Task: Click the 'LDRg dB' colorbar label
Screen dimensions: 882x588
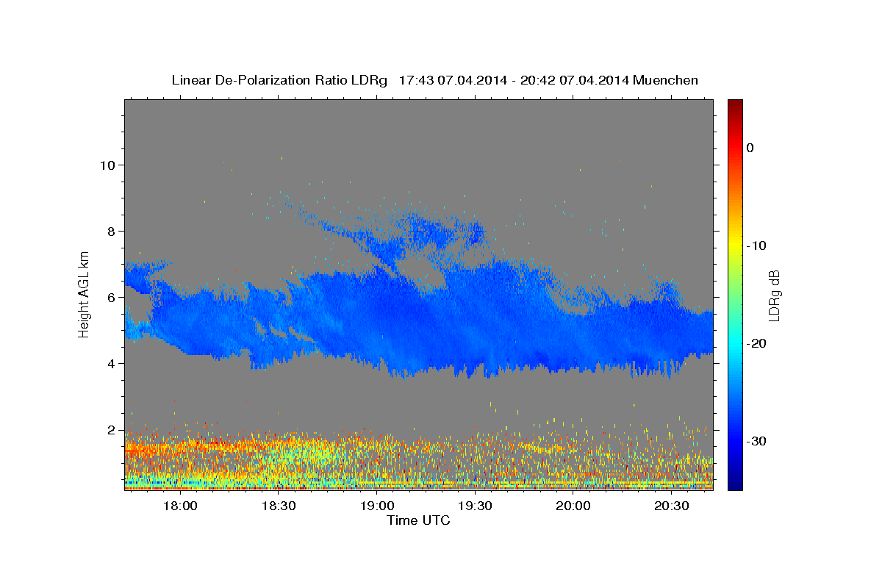Action: (774, 295)
